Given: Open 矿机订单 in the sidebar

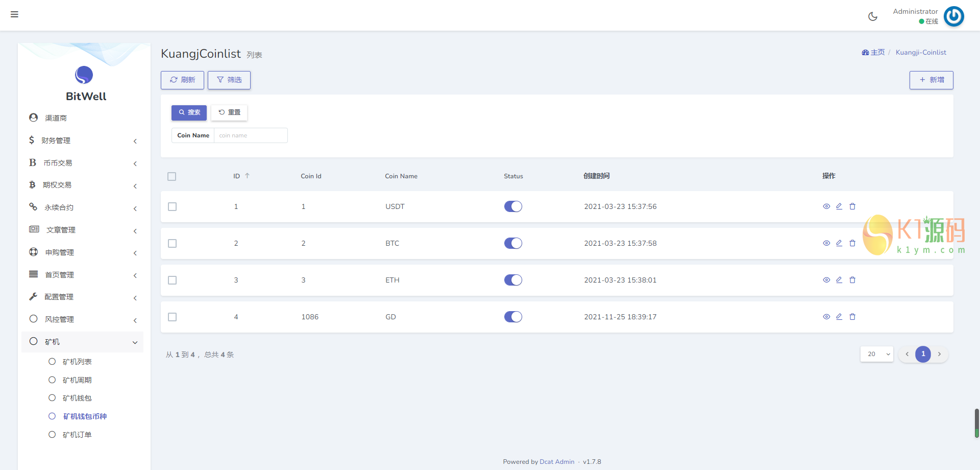Looking at the screenshot, I should tap(77, 435).
